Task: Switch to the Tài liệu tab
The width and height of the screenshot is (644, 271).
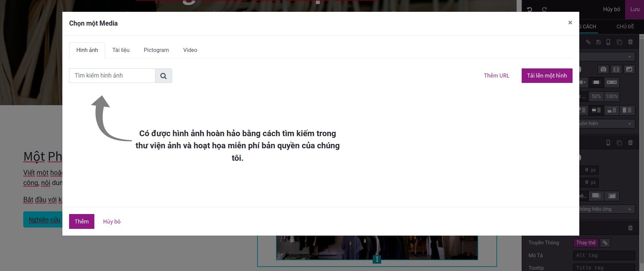Action: 121,50
